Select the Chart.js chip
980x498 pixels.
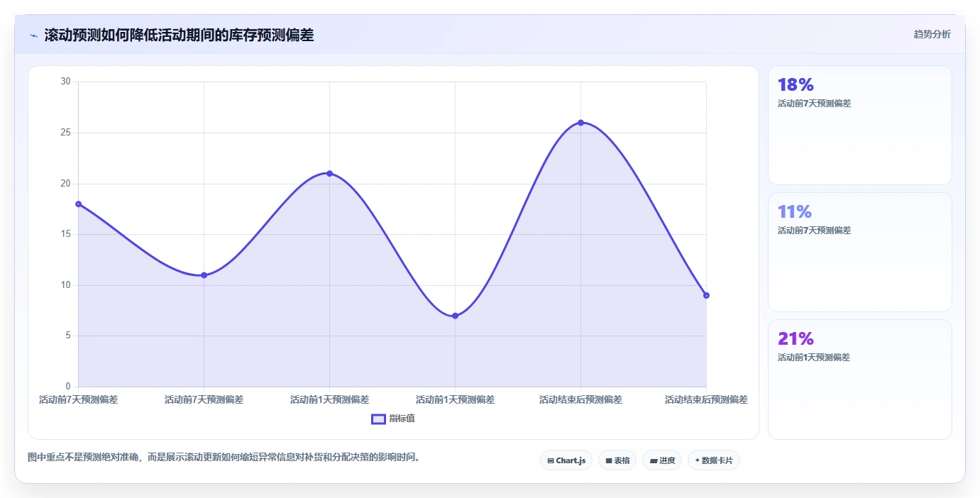566,460
